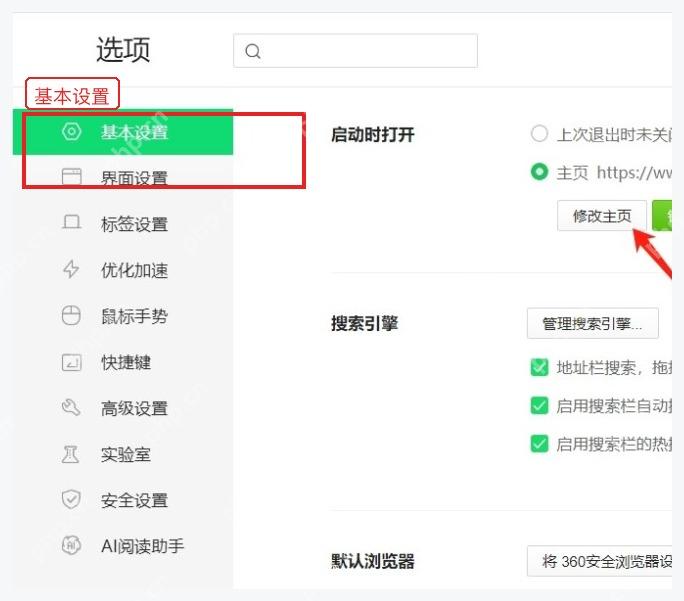Toggle 启用搜索栏自动 checkbox
The height and width of the screenshot is (601, 684).
[x=539, y=406]
